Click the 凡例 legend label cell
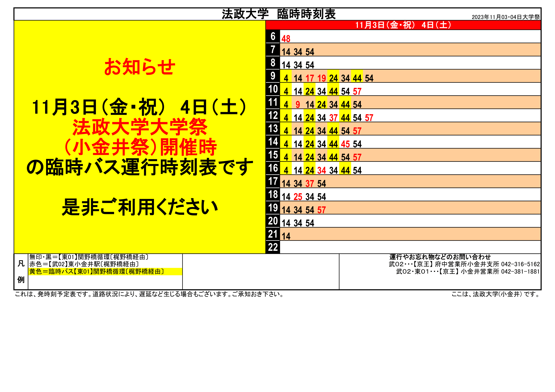Image resolution: width=555 pixels, height=392 pixels. point(21,271)
